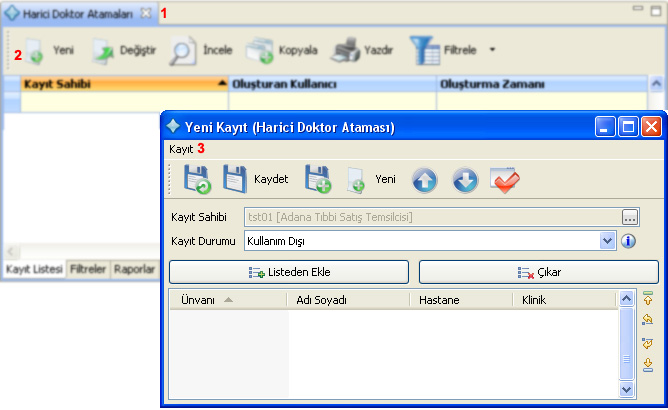Switch to the Filtreler tab
The width and height of the screenshot is (668, 410).
(x=88, y=269)
